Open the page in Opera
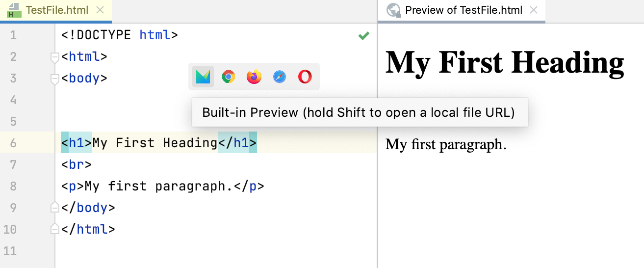The width and height of the screenshot is (644, 268). coord(305,77)
